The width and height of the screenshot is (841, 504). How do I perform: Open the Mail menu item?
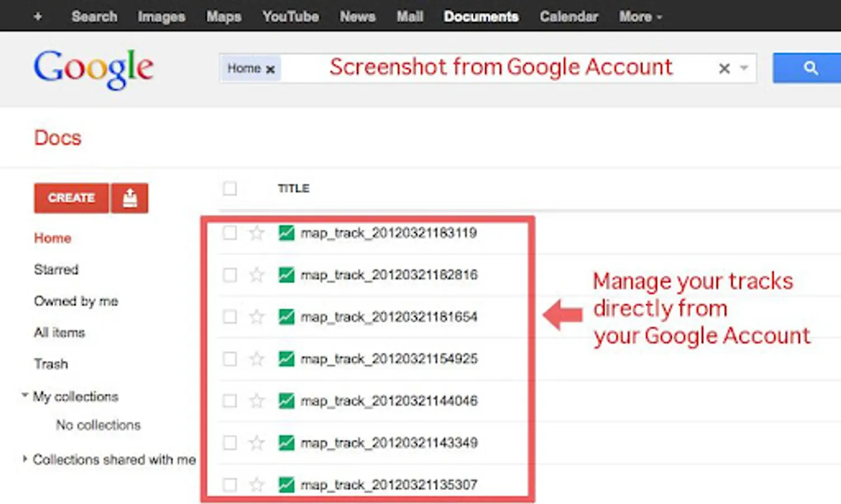click(410, 16)
